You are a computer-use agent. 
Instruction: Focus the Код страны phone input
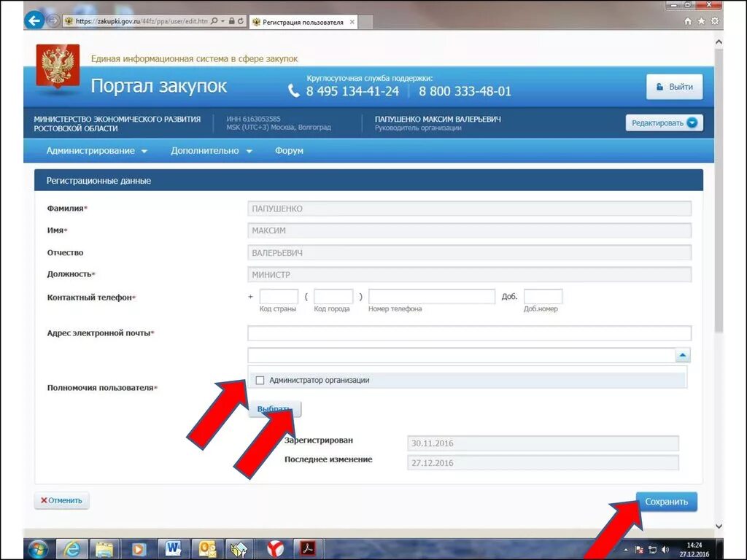coord(279,296)
